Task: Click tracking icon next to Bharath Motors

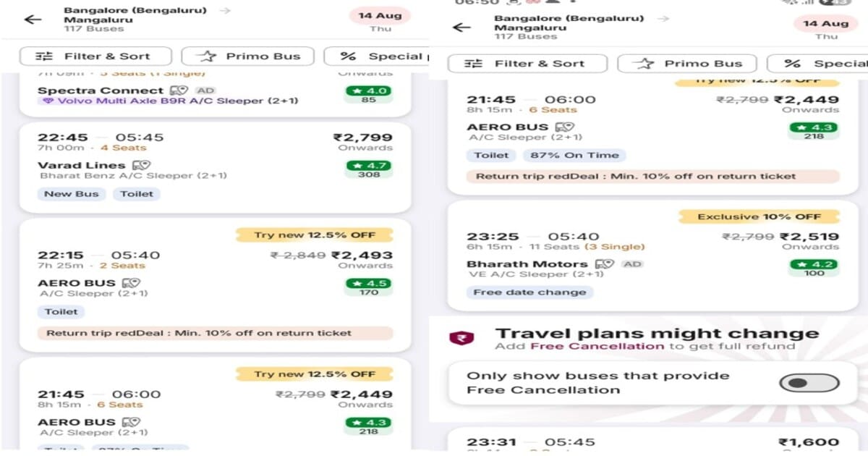Action: click(605, 264)
